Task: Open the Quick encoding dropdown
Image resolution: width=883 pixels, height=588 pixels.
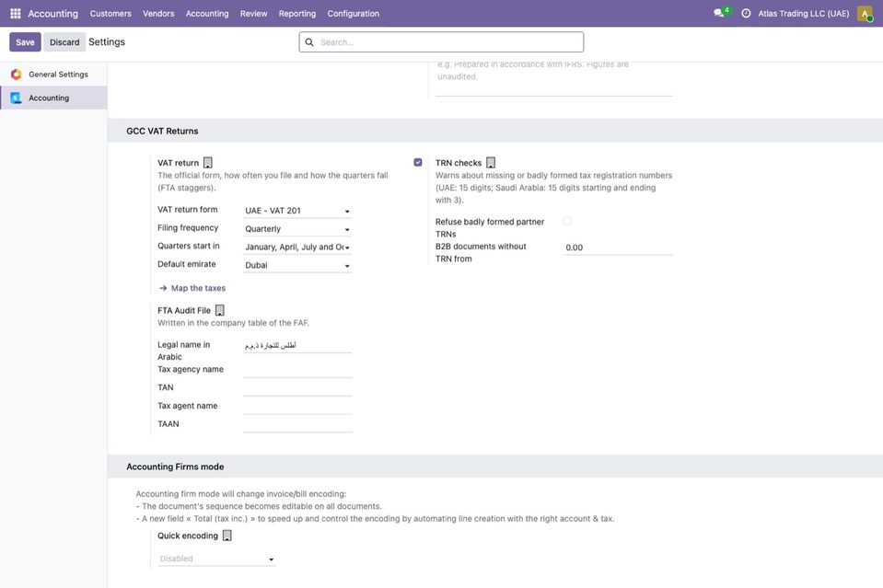Action: click(x=216, y=559)
